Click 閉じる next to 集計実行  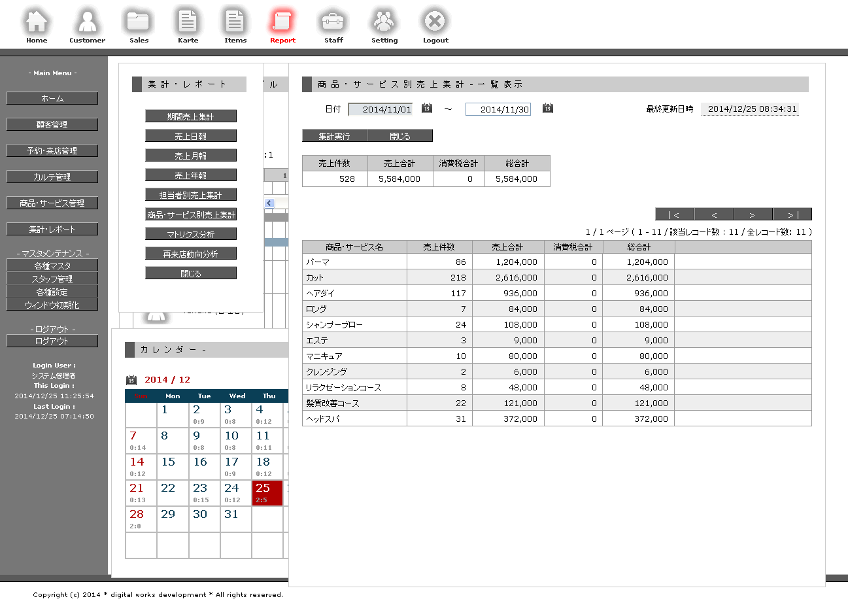pyautogui.click(x=400, y=136)
